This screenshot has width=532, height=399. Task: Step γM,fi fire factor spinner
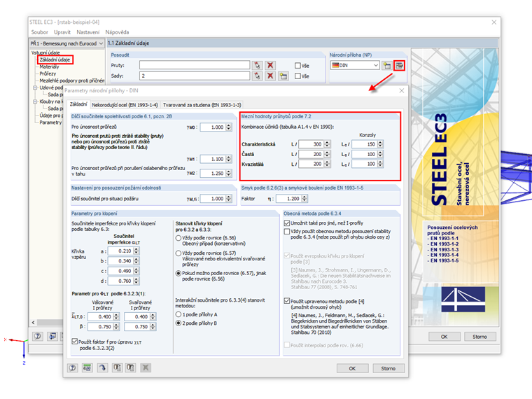(229, 199)
